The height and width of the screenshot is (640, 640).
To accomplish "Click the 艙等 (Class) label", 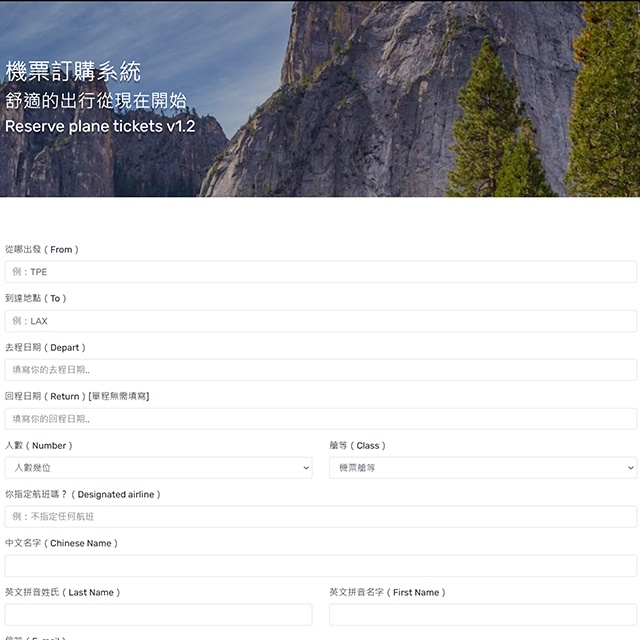I will (x=357, y=445).
